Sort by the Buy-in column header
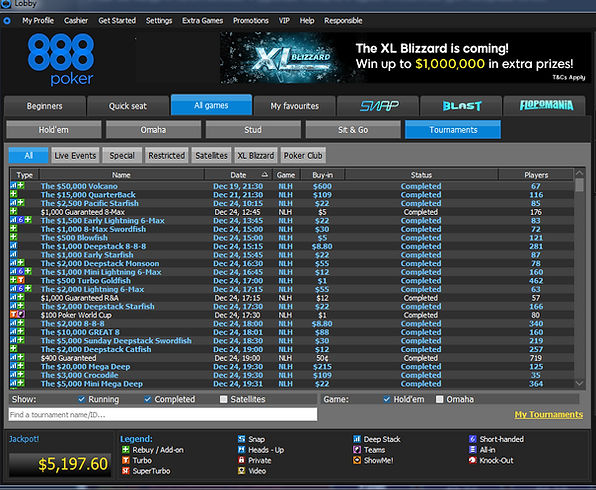Image resolution: width=596 pixels, height=490 pixels. pyautogui.click(x=323, y=175)
